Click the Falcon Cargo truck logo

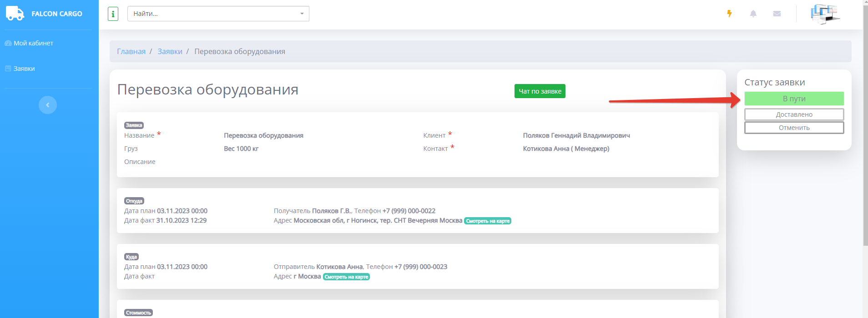(15, 14)
